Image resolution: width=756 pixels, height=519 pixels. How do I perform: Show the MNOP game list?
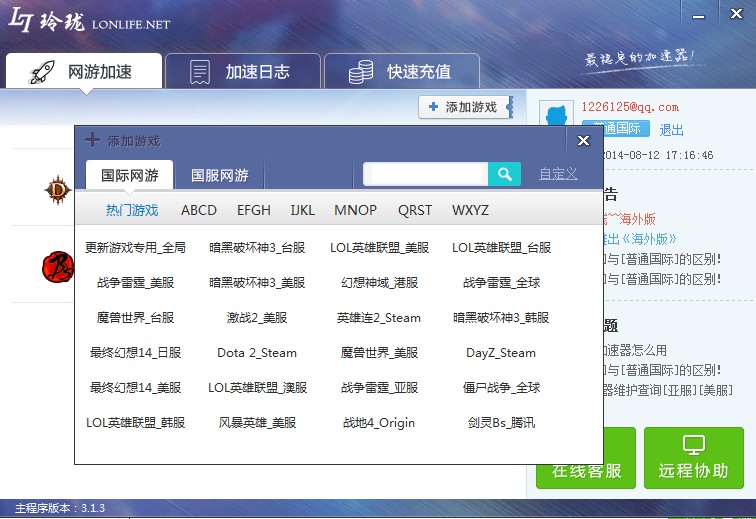tap(355, 210)
